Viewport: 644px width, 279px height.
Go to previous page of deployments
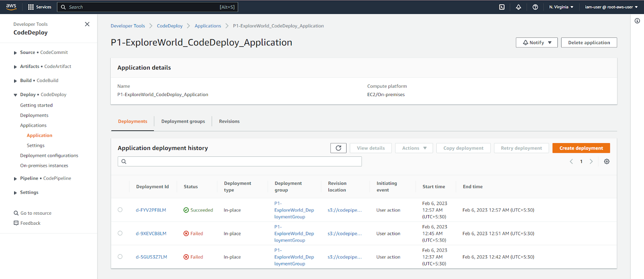pyautogui.click(x=571, y=162)
